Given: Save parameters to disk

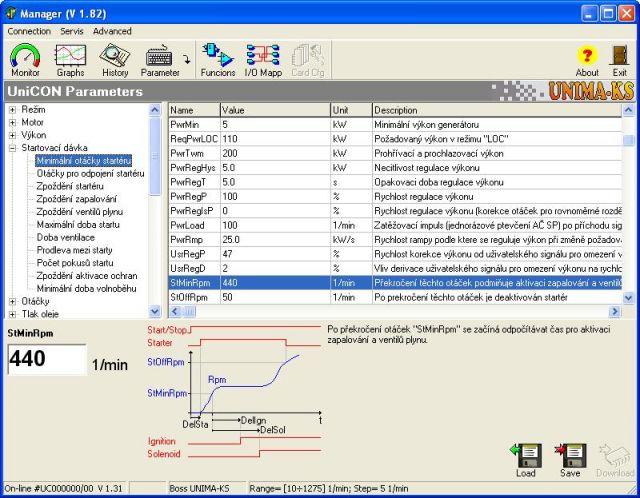Looking at the screenshot, I should click(570, 460).
